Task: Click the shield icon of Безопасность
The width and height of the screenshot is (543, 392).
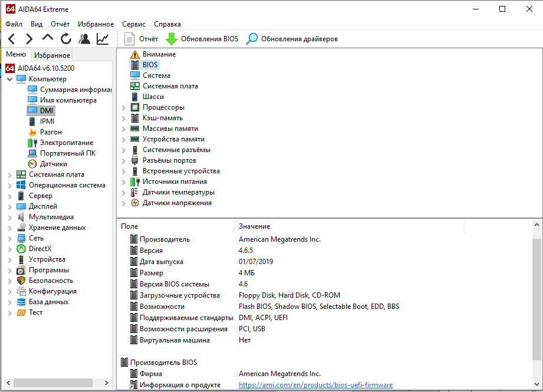Action: (21, 281)
